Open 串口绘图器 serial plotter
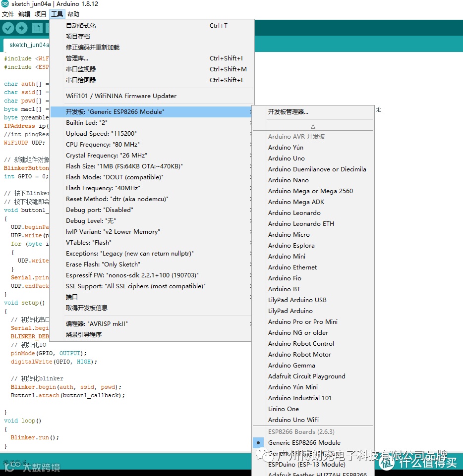The width and height of the screenshot is (463, 476). (151, 80)
